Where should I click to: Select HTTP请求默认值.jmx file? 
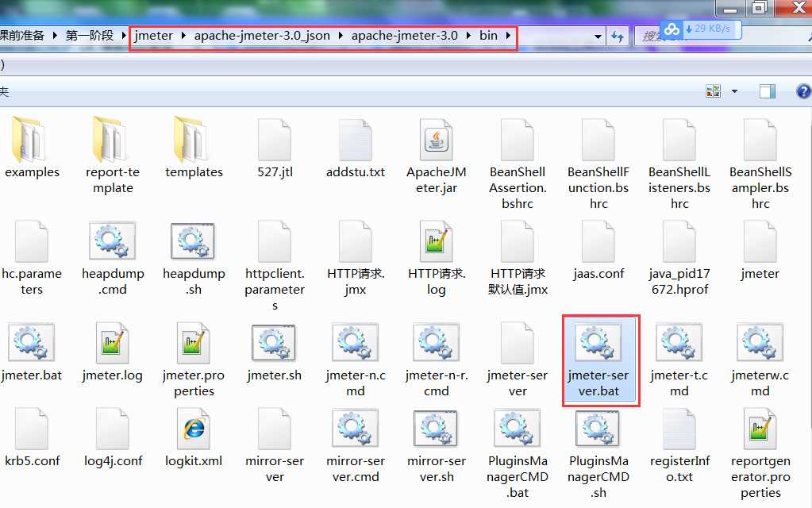click(x=518, y=257)
